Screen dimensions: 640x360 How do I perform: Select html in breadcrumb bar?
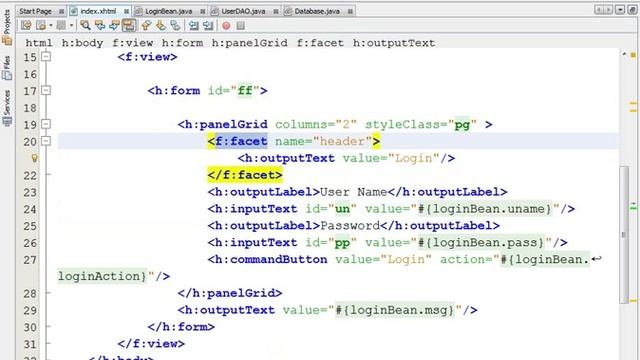[x=39, y=43]
